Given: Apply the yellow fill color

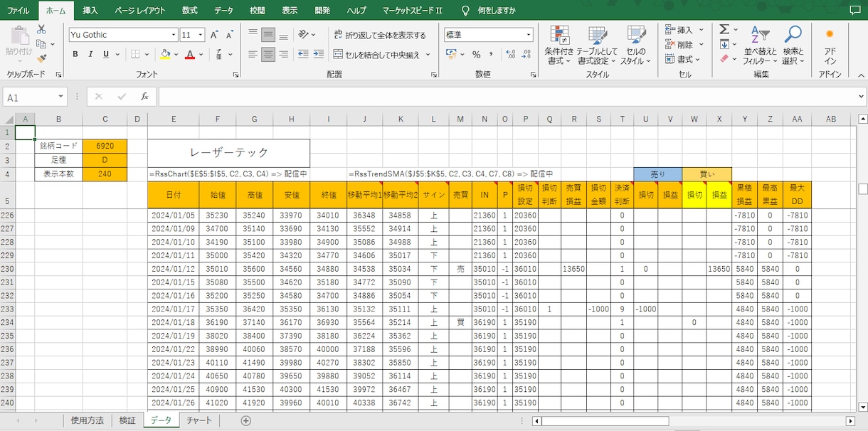Looking at the screenshot, I should pos(165,54).
